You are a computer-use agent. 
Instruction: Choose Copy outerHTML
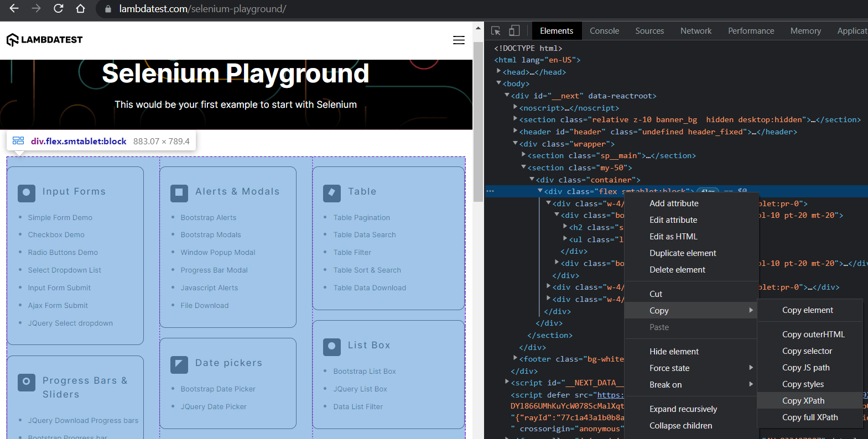(x=809, y=335)
